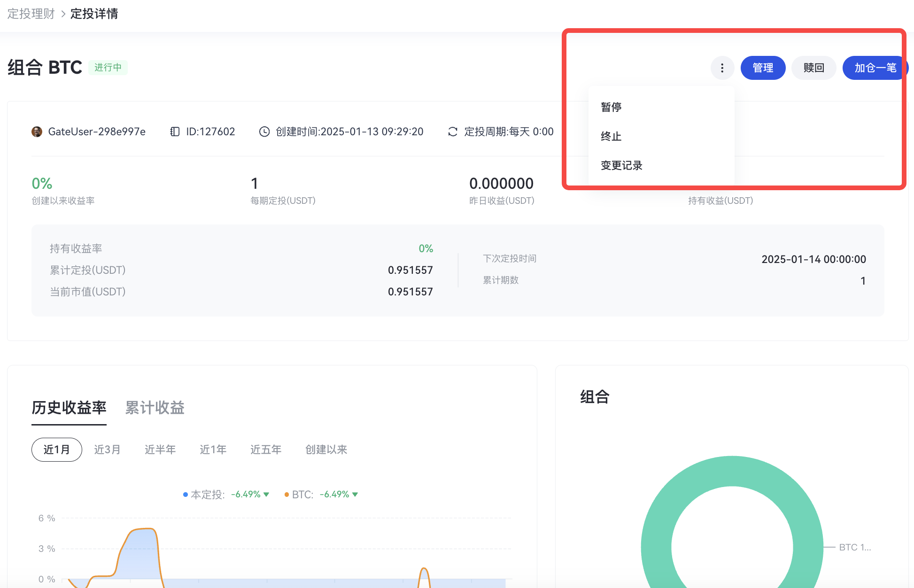The image size is (914, 588).
Task: Go back via 定投理财 breadcrumb link
Action: point(31,14)
